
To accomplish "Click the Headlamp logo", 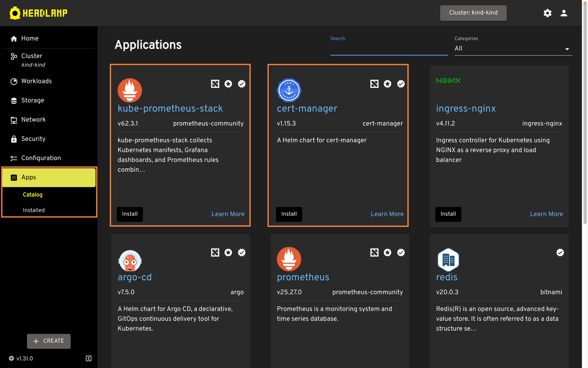I will pyautogui.click(x=39, y=13).
